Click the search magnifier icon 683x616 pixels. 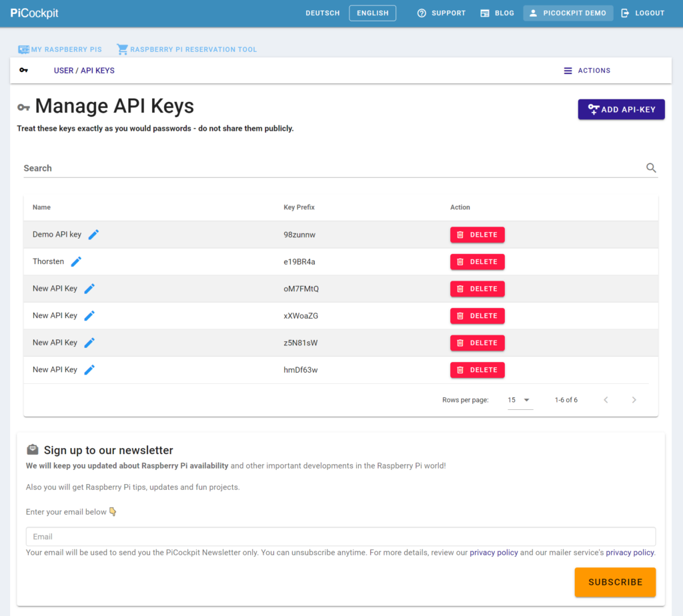pos(651,168)
